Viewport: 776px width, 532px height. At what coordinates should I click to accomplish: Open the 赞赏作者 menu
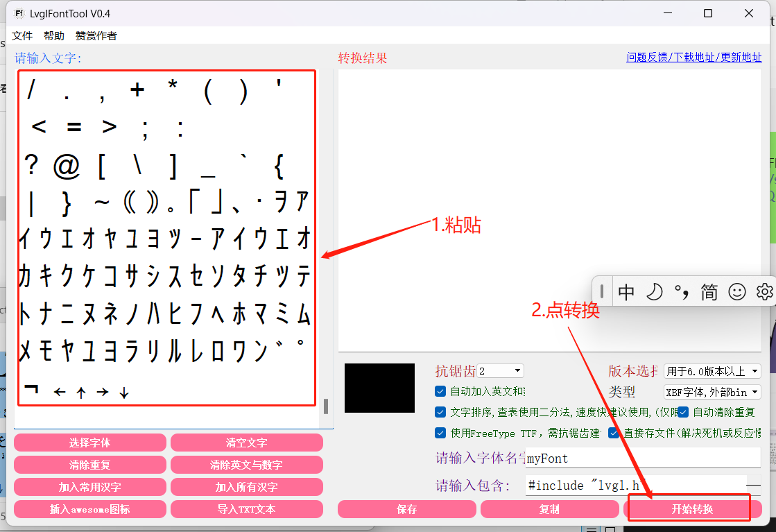pyautogui.click(x=96, y=35)
